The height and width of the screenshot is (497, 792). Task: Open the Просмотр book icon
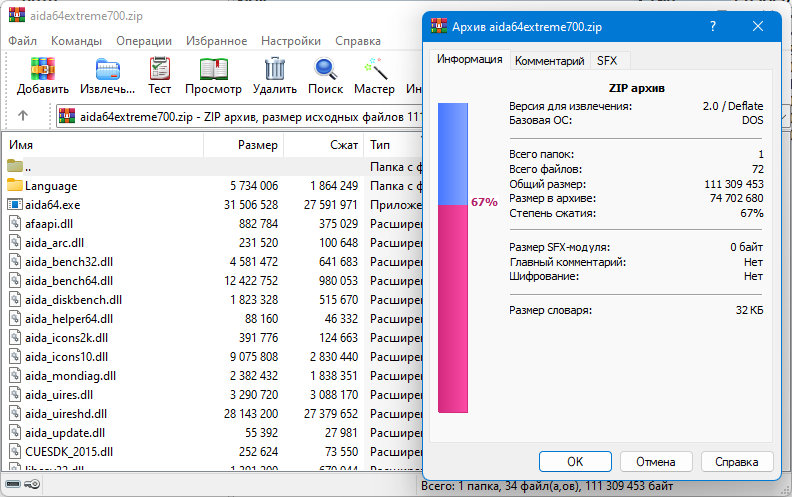[x=214, y=69]
